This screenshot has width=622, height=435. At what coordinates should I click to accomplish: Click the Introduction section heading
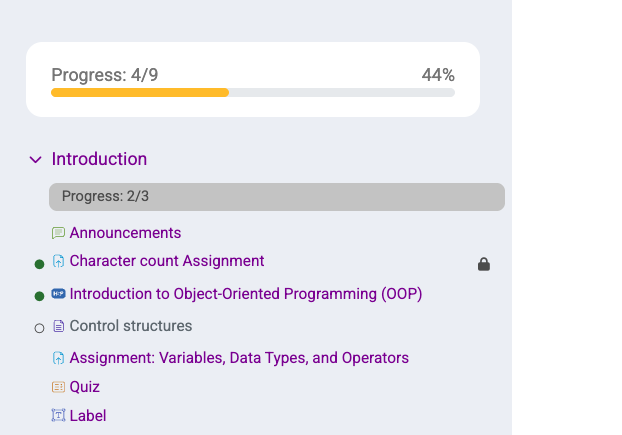99,159
